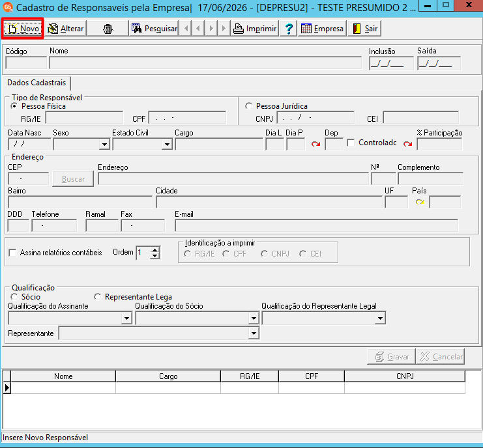Click the Data Nasc date field

point(29,145)
